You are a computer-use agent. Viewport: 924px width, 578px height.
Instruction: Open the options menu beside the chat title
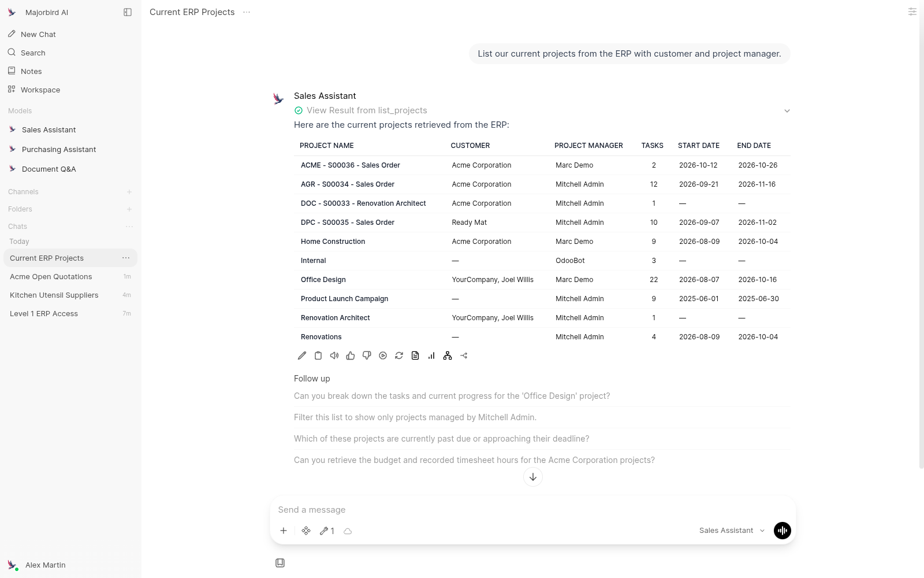coord(247,12)
